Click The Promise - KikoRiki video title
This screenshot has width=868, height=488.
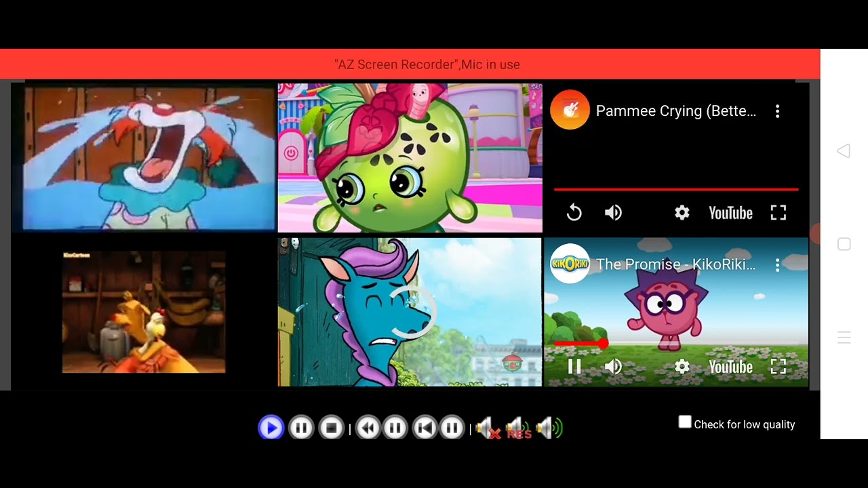tap(676, 265)
